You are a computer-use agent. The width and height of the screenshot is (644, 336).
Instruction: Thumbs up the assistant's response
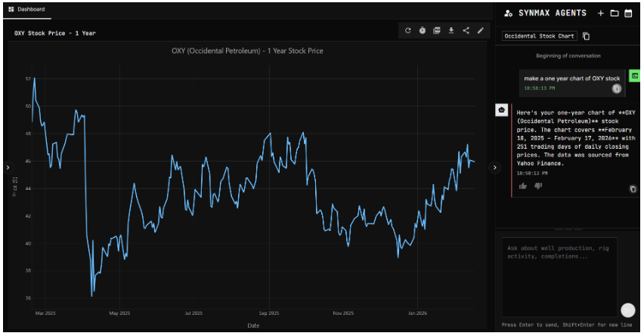tap(522, 186)
